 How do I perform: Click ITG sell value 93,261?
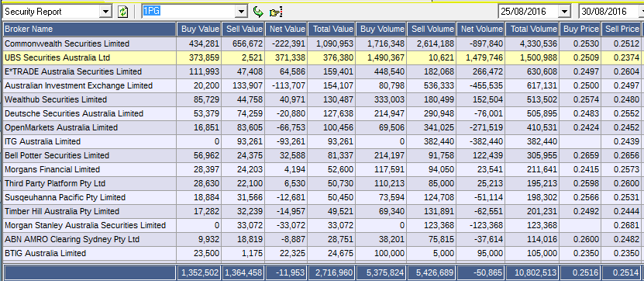[250, 141]
